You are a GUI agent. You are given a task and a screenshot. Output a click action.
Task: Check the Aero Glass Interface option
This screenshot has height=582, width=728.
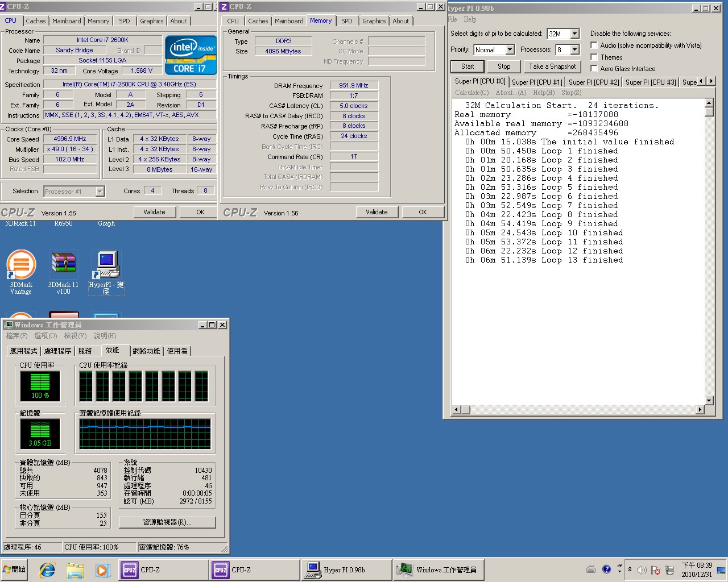click(594, 69)
